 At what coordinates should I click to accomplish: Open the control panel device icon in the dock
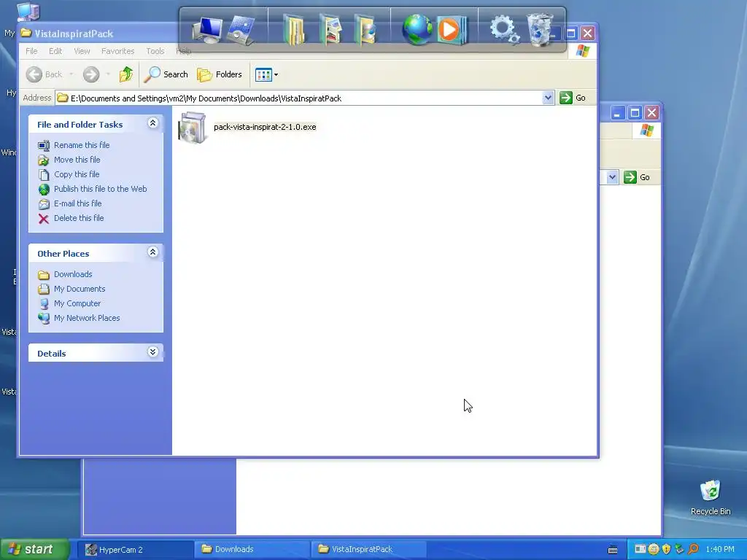pos(242,31)
